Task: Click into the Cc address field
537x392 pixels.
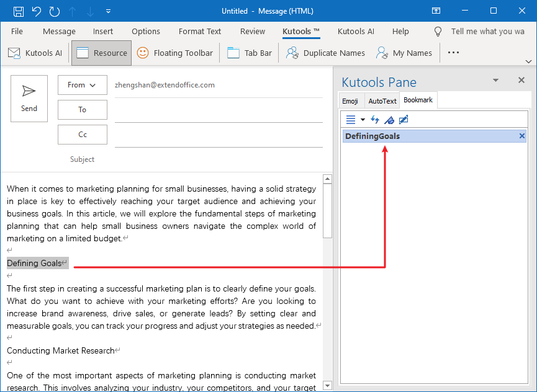Action: 219,135
